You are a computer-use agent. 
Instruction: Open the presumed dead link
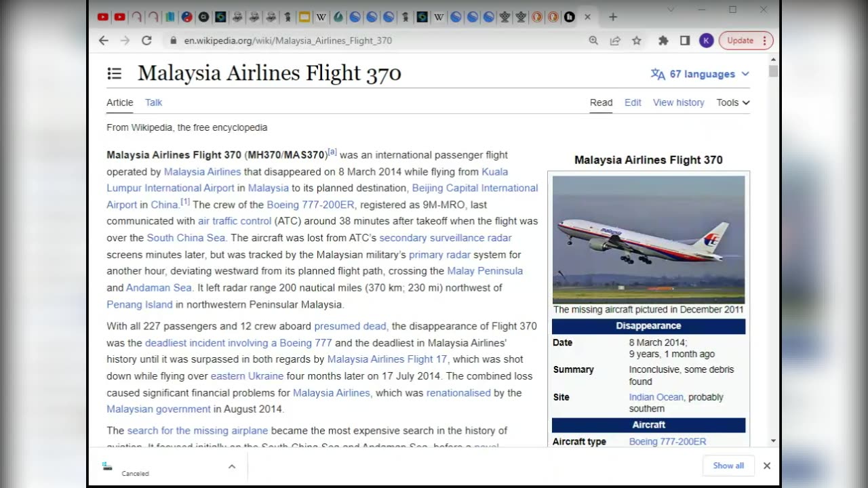(350, 326)
